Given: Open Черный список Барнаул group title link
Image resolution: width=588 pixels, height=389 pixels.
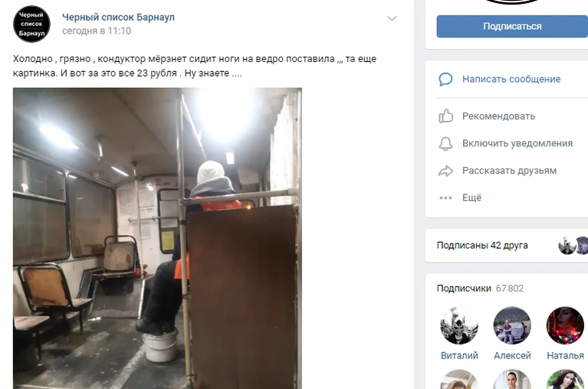Looking at the screenshot, I should tap(118, 17).
